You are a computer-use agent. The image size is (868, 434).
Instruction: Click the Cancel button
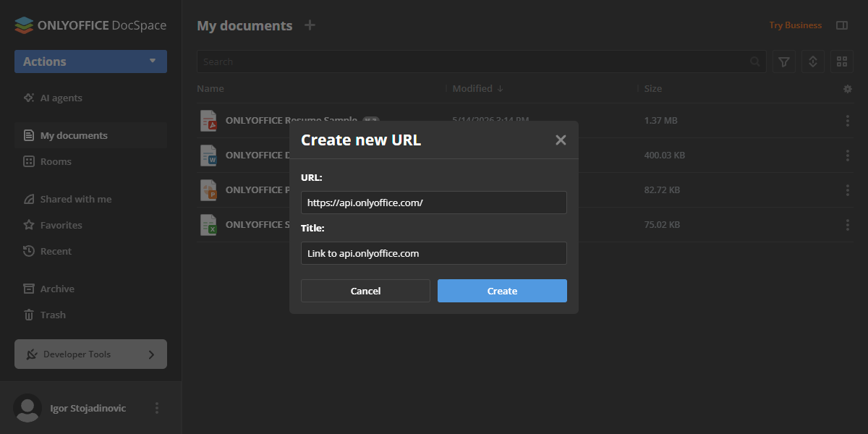click(365, 291)
